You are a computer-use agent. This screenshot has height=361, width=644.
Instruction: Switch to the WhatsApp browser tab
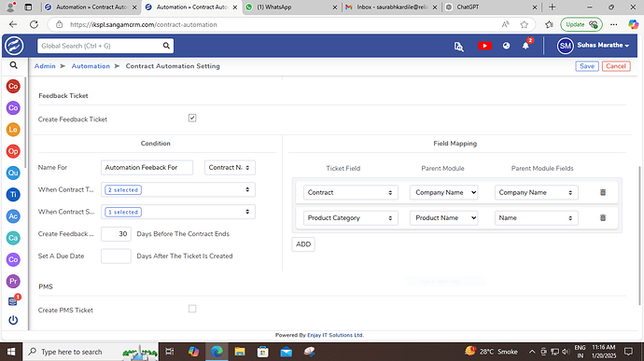[291, 7]
